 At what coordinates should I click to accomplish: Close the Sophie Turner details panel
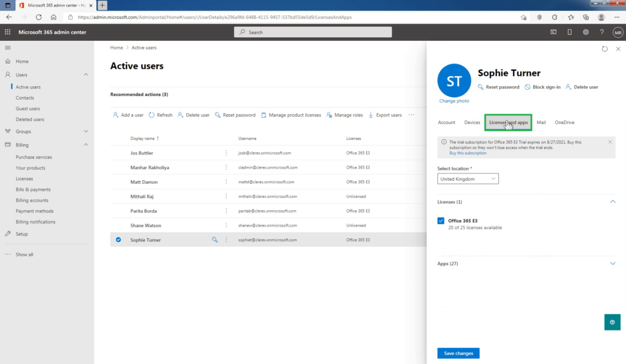coord(618,49)
